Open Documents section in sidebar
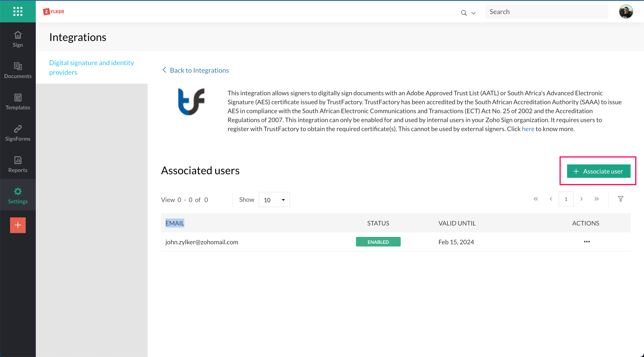Image resolution: width=644 pixels, height=357 pixels. (18, 70)
